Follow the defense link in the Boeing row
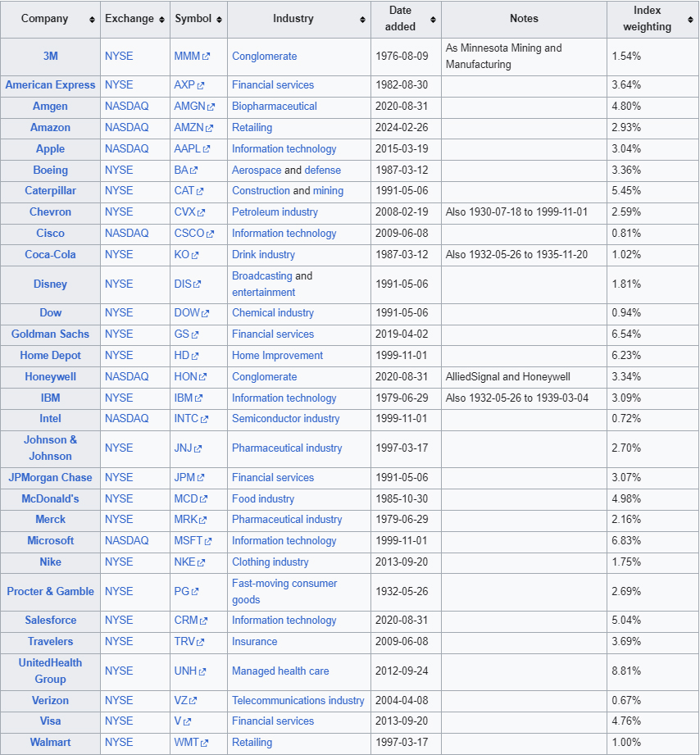The width and height of the screenshot is (700, 755). click(323, 170)
